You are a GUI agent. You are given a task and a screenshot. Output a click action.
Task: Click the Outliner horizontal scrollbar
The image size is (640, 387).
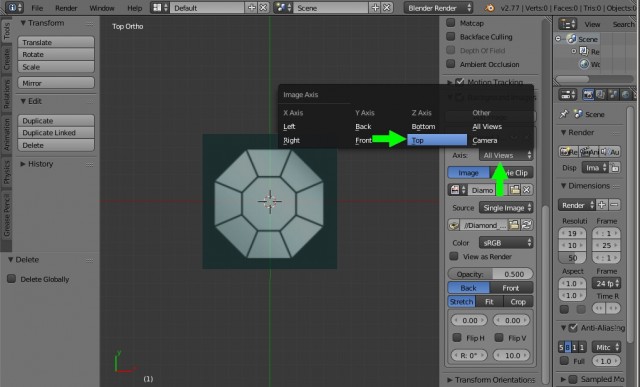coord(572,78)
